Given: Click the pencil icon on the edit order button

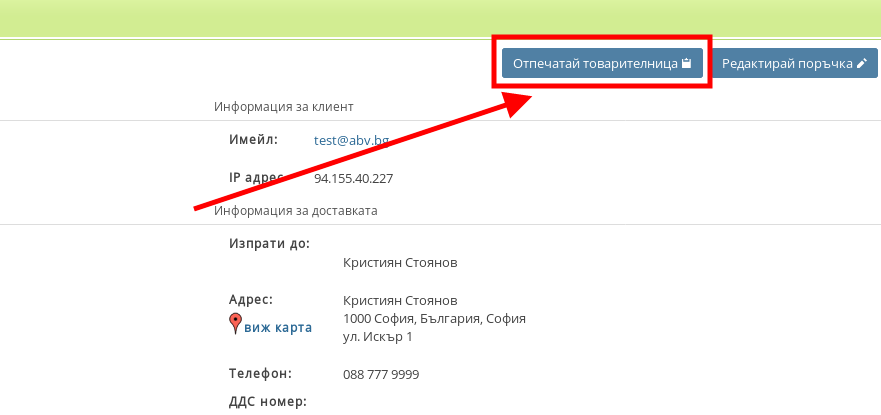Looking at the screenshot, I should coord(861,64).
